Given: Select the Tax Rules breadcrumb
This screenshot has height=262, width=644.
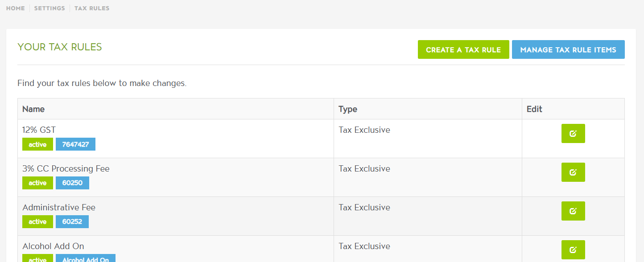Looking at the screenshot, I should 92,8.
